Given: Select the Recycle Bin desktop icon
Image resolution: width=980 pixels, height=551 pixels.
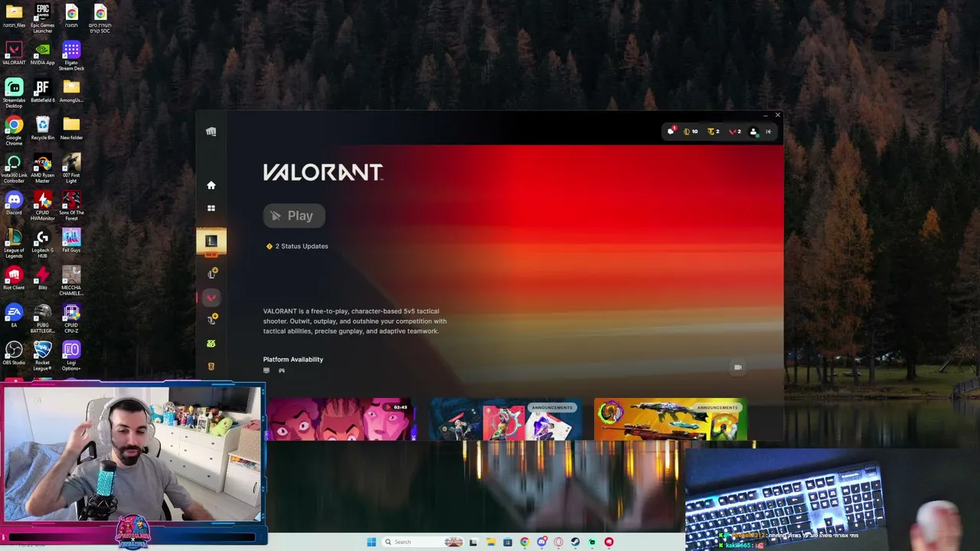Looking at the screenshot, I should 43,129.
